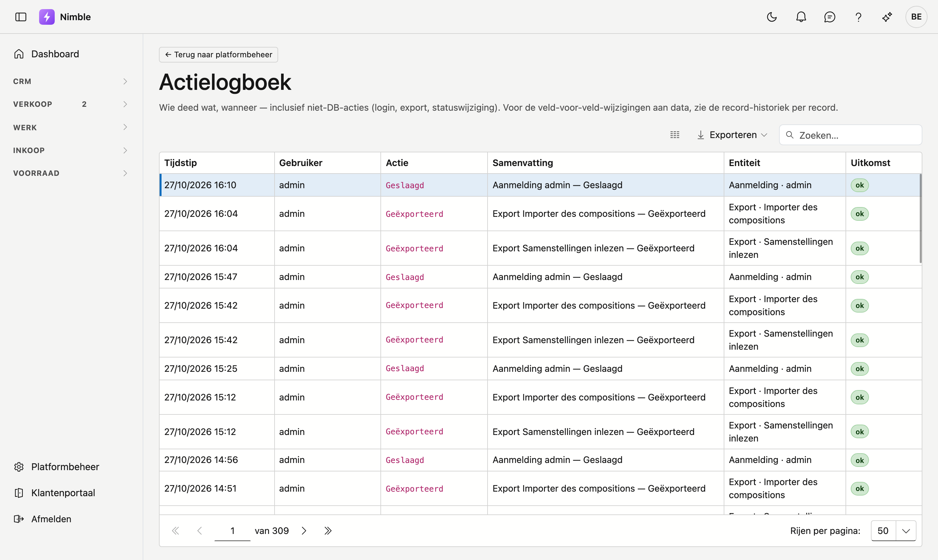
Task: Open notifications bell
Action: click(x=801, y=17)
